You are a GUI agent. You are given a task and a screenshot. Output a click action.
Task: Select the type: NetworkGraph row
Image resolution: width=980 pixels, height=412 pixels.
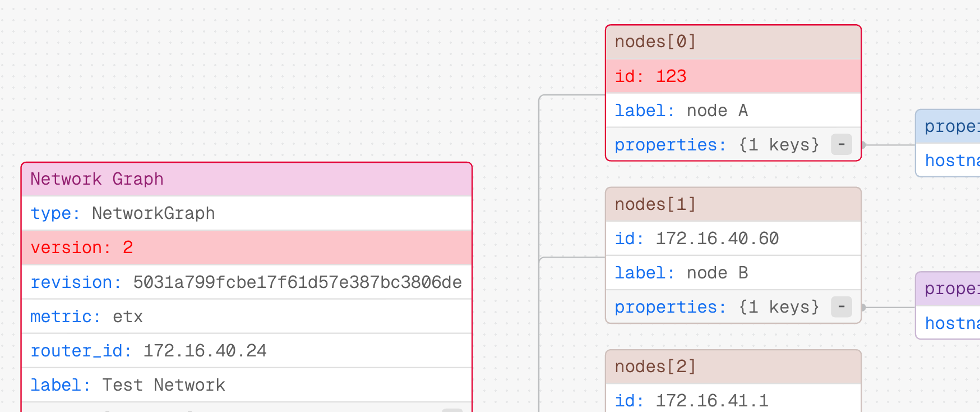[247, 213]
